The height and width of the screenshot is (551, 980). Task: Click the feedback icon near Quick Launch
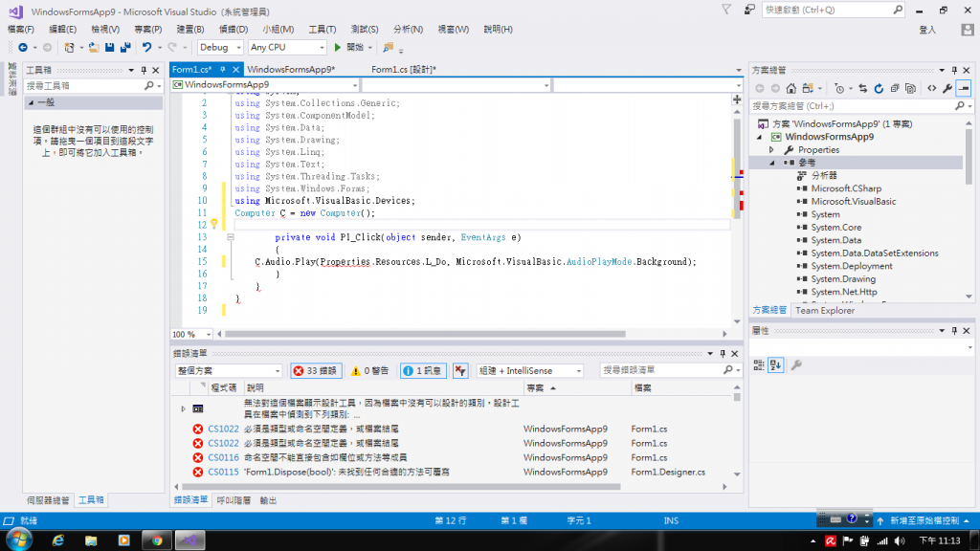pyautogui.click(x=748, y=10)
